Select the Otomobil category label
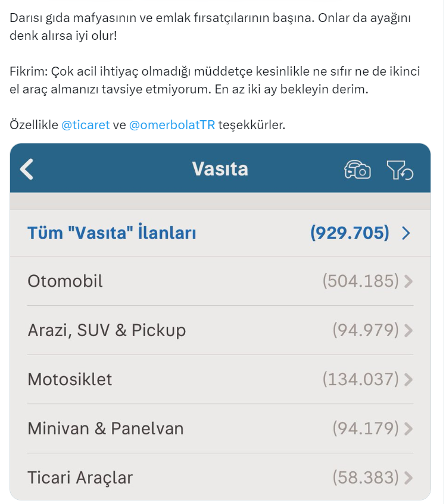The image size is (446, 504). [x=65, y=281]
